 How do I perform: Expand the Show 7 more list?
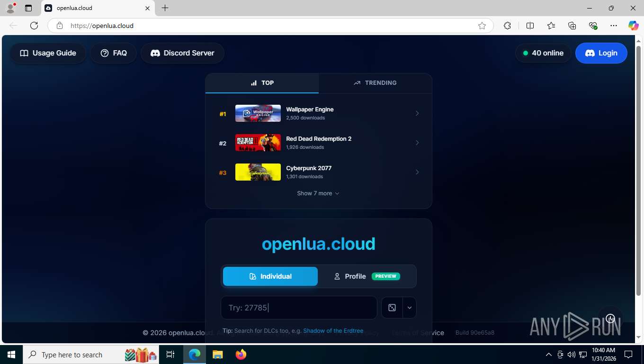coord(318,193)
